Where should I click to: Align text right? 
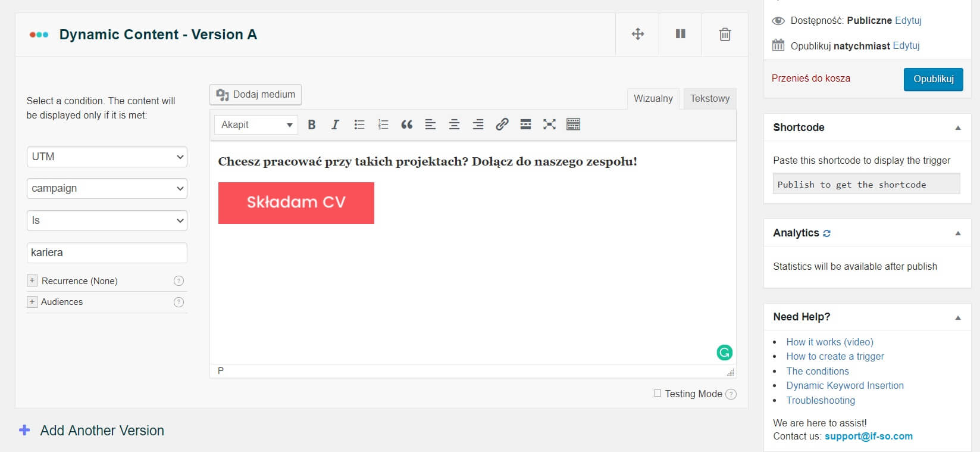(x=478, y=124)
